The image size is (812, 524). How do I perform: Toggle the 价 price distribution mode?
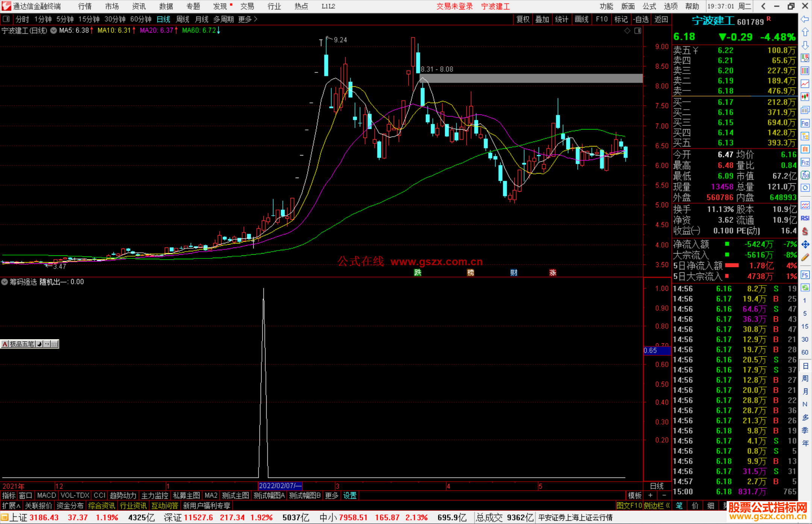point(695,506)
